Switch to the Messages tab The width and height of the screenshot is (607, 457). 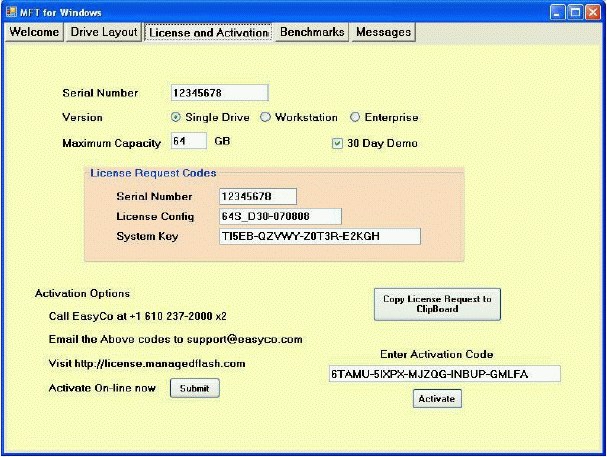pyautogui.click(x=383, y=32)
